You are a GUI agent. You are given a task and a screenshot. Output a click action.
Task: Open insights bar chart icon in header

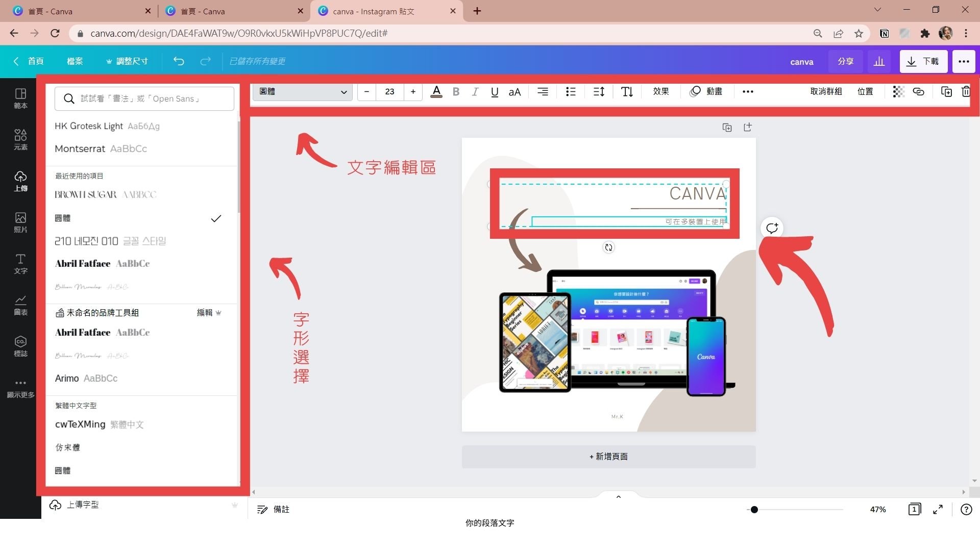(x=879, y=61)
